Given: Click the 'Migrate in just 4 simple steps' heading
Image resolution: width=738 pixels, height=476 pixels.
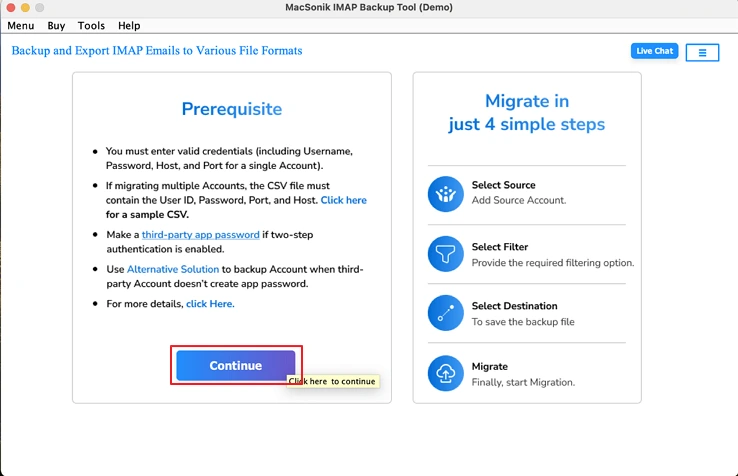Looking at the screenshot, I should point(527,113).
